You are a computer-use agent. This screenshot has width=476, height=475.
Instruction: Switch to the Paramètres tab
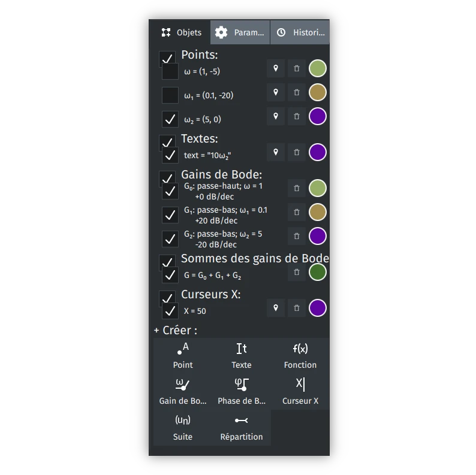point(240,32)
